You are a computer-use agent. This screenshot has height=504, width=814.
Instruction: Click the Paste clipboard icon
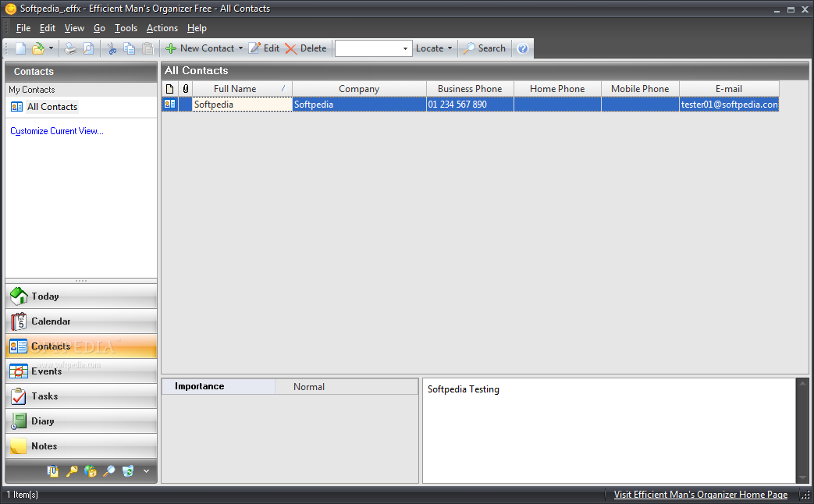148,48
